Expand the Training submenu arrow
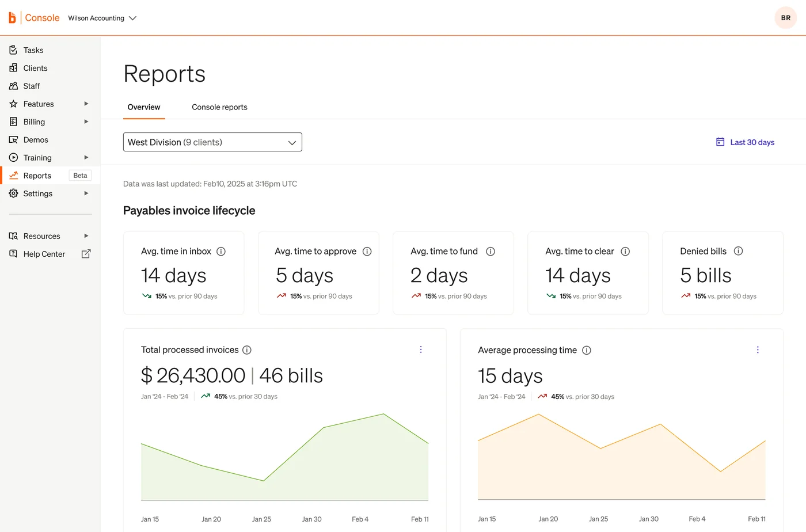 click(86, 157)
